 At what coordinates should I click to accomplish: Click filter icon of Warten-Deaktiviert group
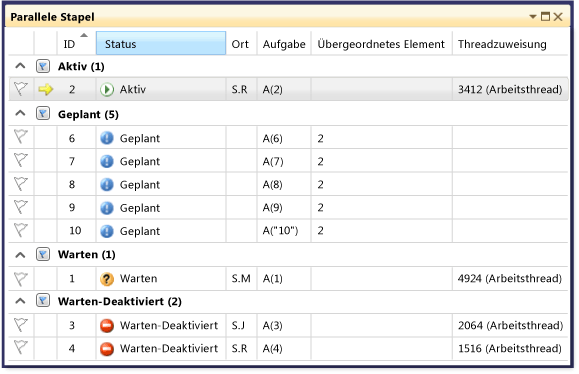tap(43, 301)
